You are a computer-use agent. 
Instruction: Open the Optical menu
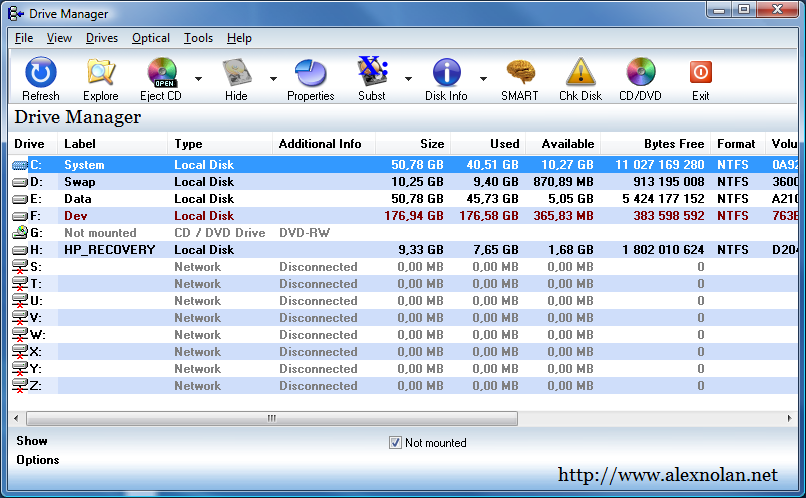pyautogui.click(x=151, y=38)
